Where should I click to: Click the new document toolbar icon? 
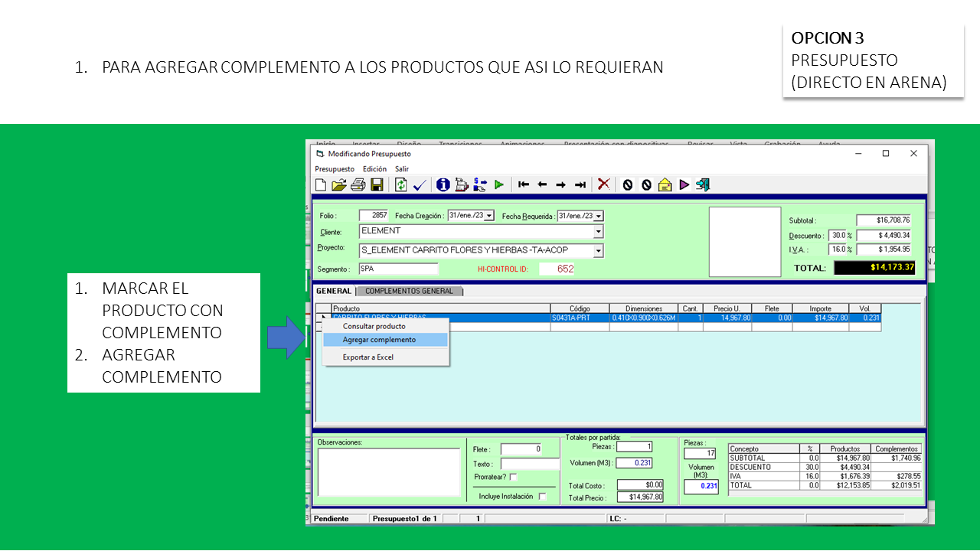321,184
